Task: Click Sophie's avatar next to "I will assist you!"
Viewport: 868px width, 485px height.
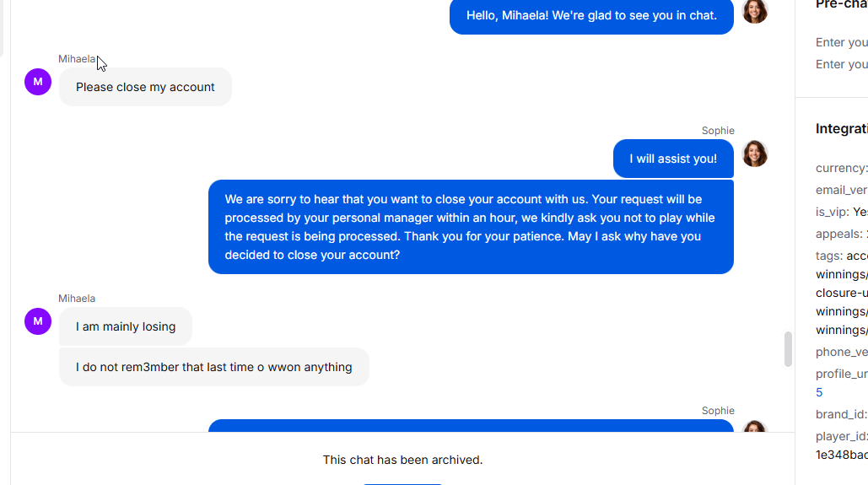Action: (x=754, y=154)
